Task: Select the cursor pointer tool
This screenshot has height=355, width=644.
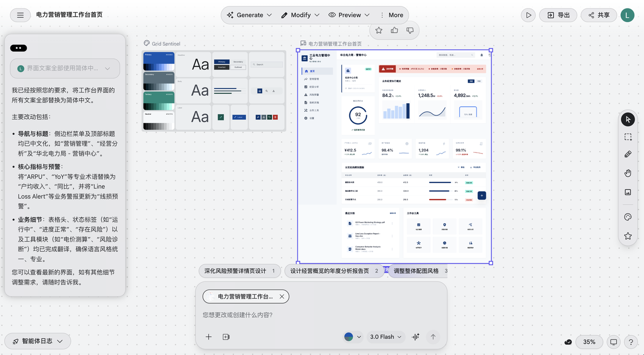Action: 628,119
